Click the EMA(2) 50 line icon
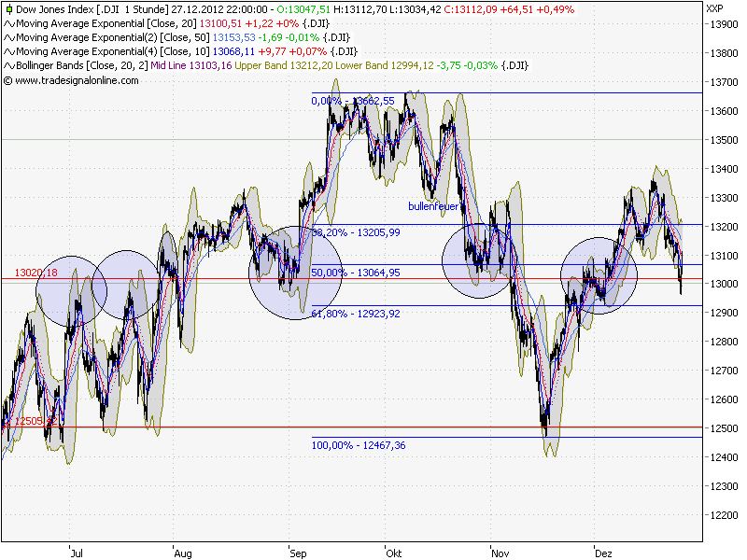This screenshot has width=747, height=560. [x=9, y=37]
